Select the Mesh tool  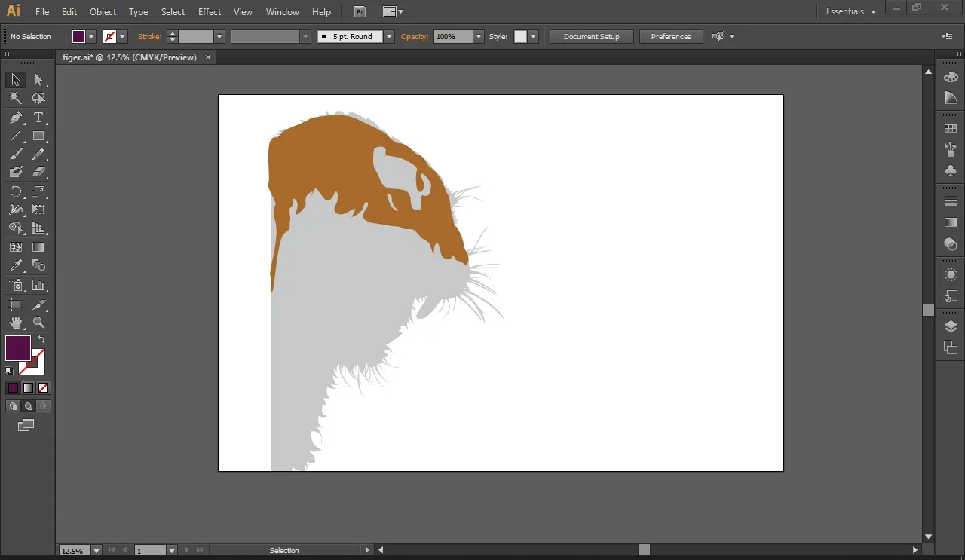point(16,246)
